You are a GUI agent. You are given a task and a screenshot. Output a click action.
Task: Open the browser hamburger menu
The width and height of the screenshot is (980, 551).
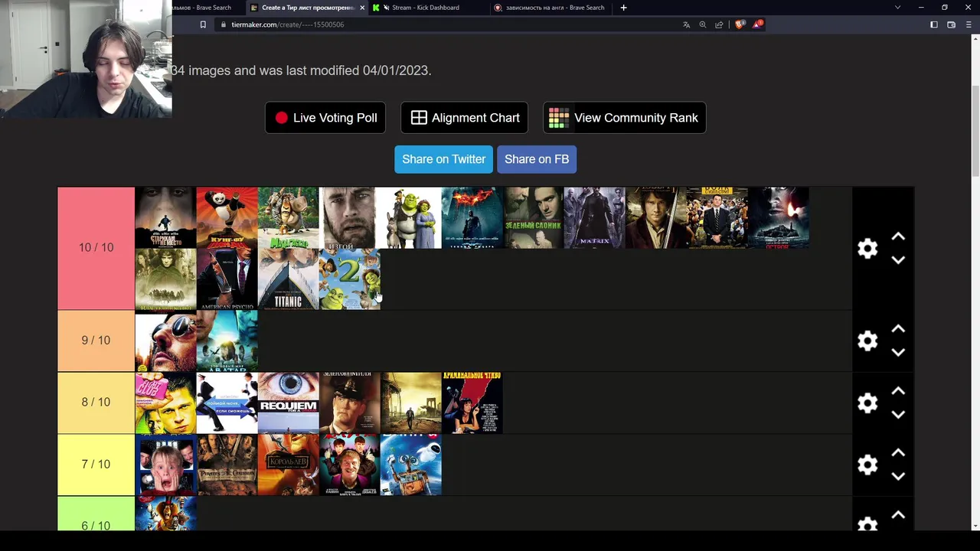point(969,24)
